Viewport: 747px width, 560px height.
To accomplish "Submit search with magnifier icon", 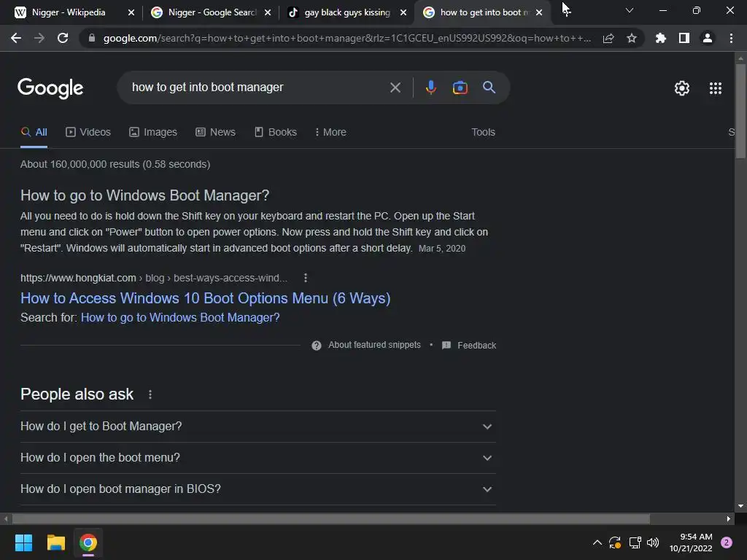I will click(489, 87).
